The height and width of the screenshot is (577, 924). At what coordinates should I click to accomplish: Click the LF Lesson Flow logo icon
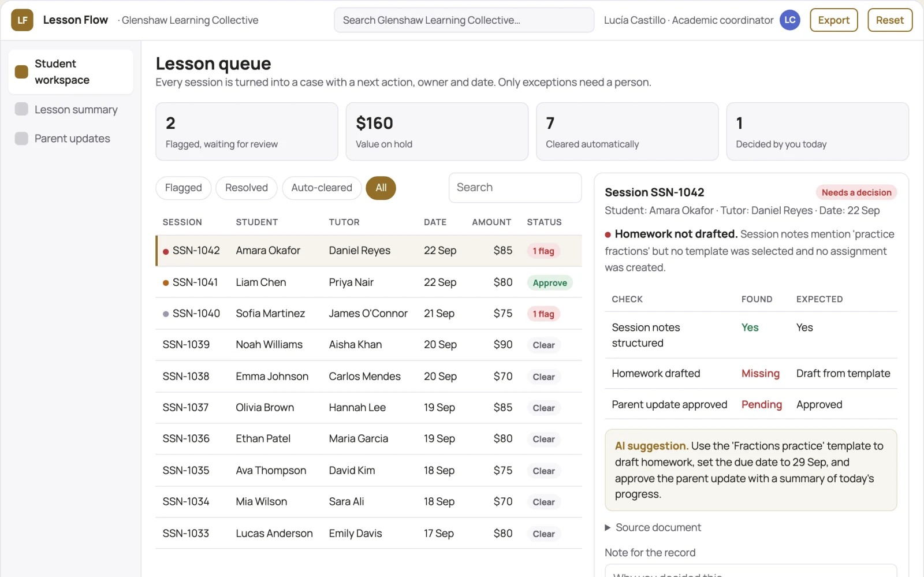coord(22,20)
